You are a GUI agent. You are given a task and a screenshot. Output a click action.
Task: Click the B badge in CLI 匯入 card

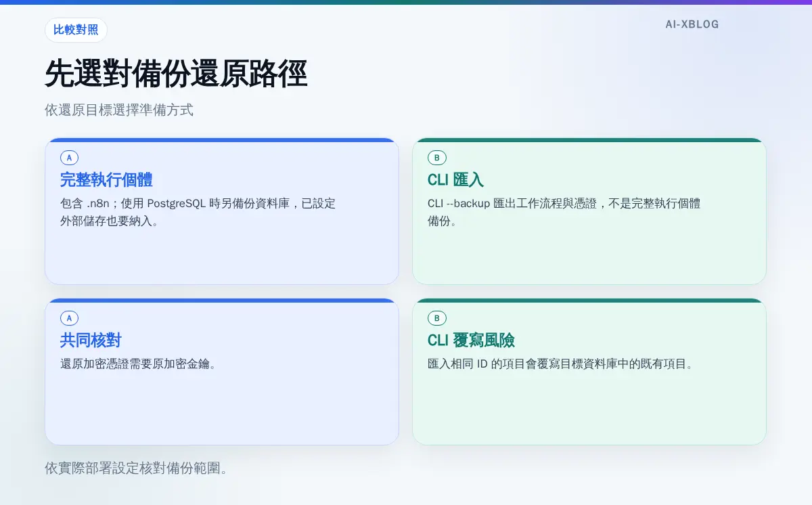click(436, 158)
